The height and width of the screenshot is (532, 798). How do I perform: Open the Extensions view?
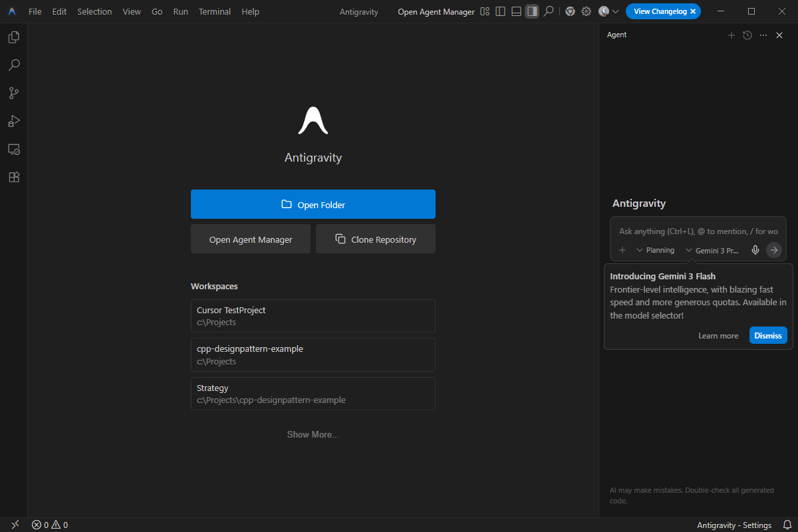[x=13, y=178]
